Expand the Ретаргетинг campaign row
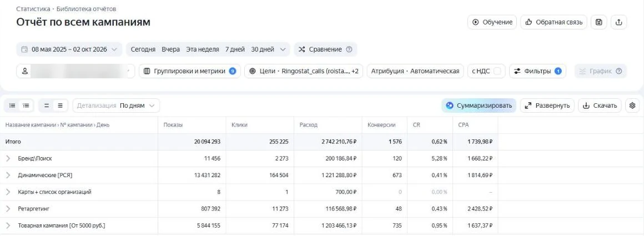The image size is (644, 236). tap(8, 209)
